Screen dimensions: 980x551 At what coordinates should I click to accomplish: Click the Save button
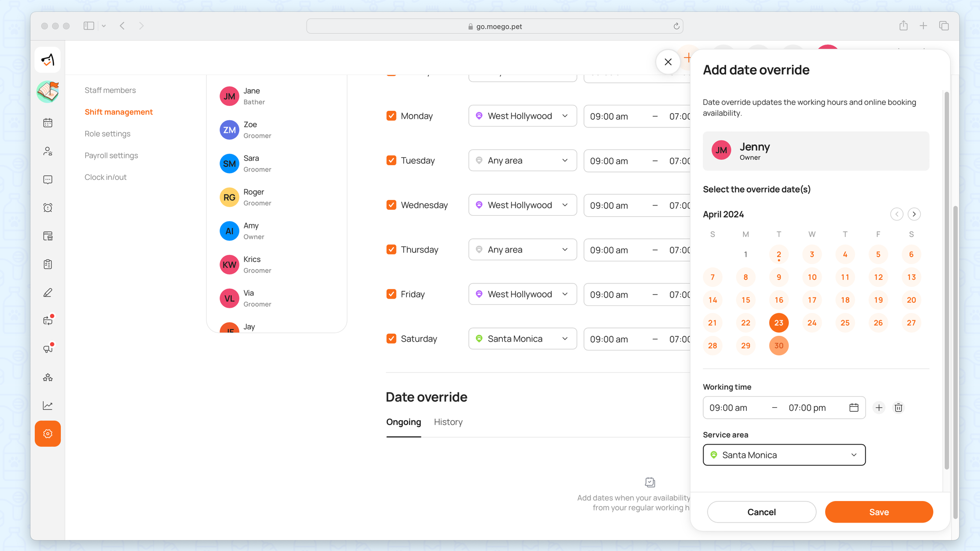pos(879,512)
